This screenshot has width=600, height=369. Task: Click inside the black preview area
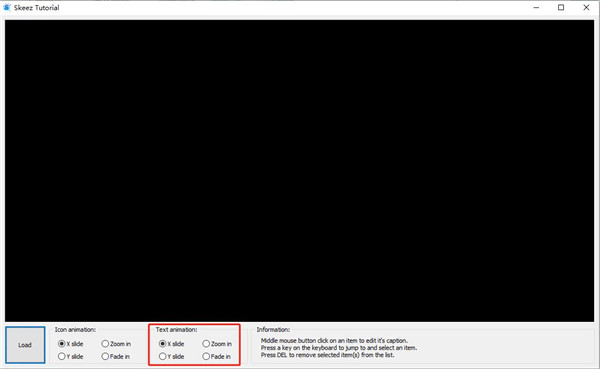299,171
